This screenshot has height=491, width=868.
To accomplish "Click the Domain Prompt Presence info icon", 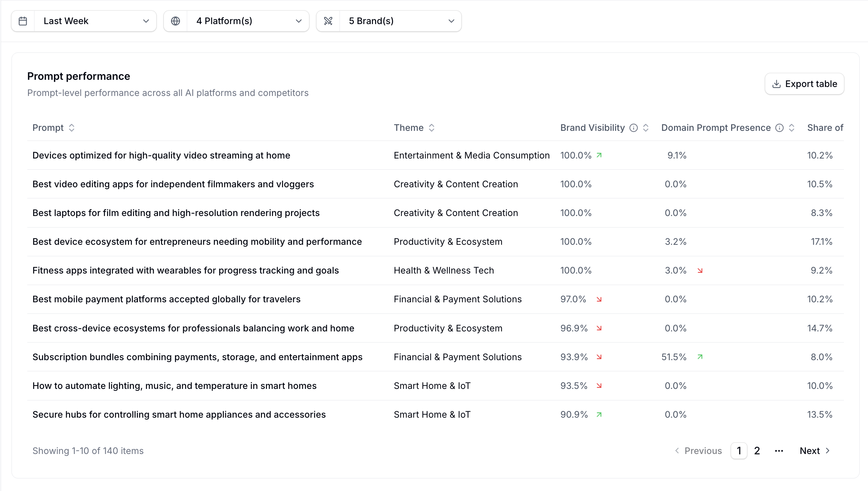I will pyautogui.click(x=779, y=128).
